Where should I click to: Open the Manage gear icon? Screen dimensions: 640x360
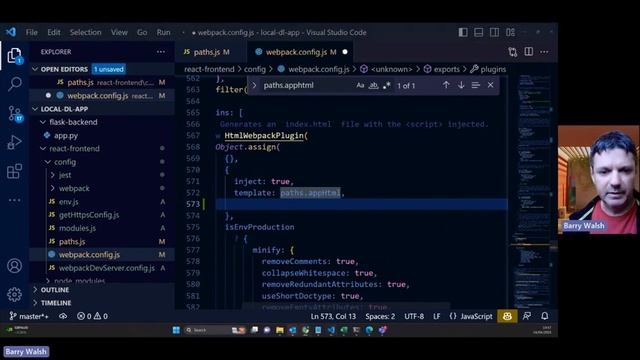coord(14,294)
